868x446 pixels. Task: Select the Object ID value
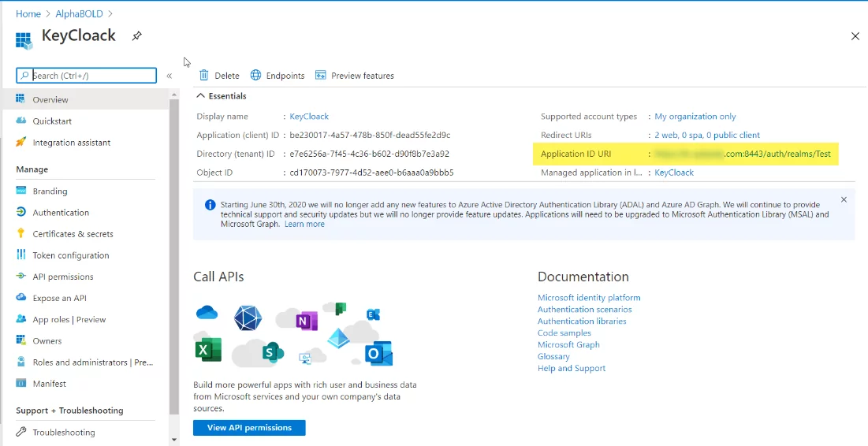pyautogui.click(x=371, y=173)
